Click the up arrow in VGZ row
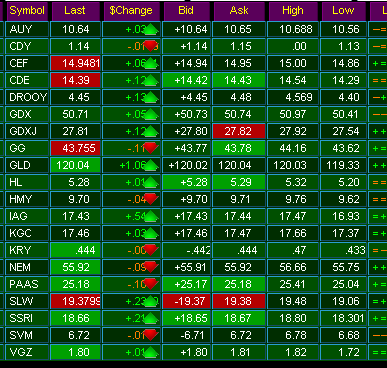Screen dimensions: 387x368 (x=151, y=353)
